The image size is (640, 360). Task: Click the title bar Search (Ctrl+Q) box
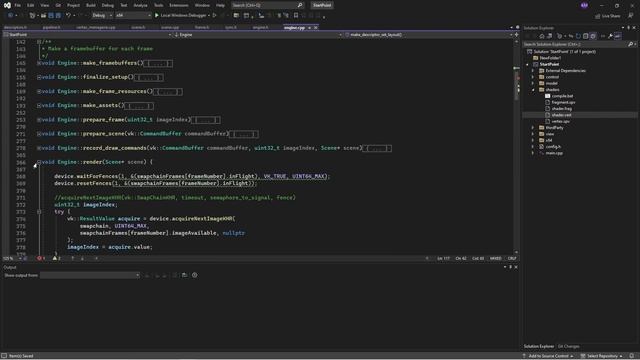(267, 5)
